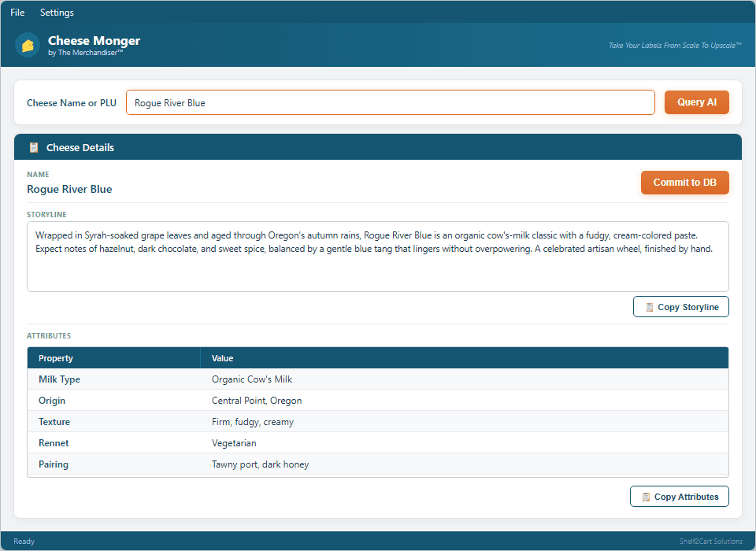Click the Vegetarian value cell
756x551 pixels.
pyautogui.click(x=234, y=443)
